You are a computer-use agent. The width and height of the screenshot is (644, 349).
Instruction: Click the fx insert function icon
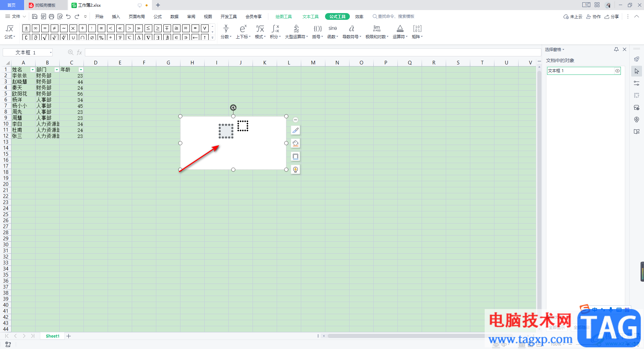pyautogui.click(x=79, y=52)
